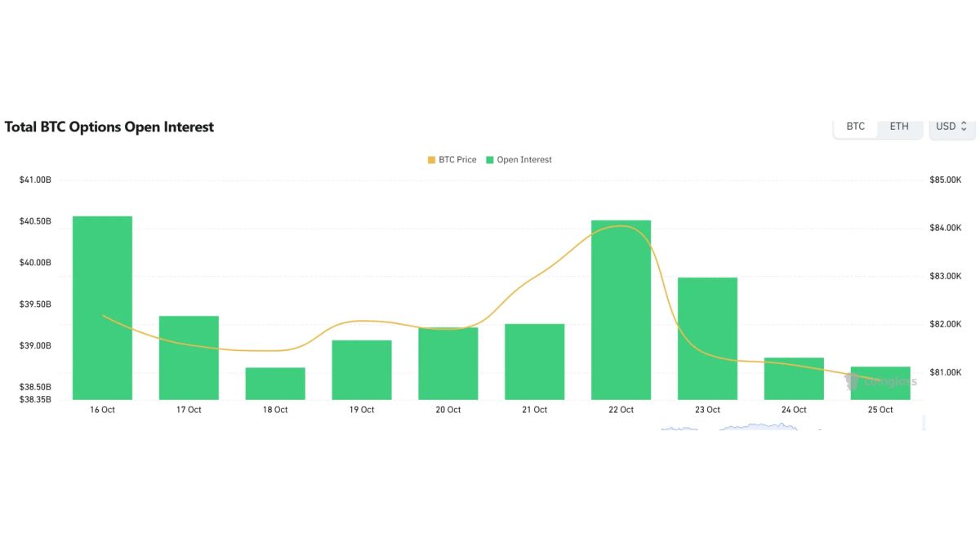Viewport: 980px width, 551px height.
Task: Click the $40.00B left axis label
Action: point(35,263)
